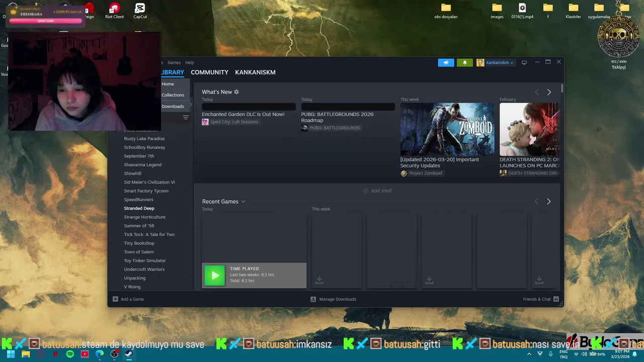Open the Games menu
This screenshot has width=644, height=362.
(x=174, y=62)
